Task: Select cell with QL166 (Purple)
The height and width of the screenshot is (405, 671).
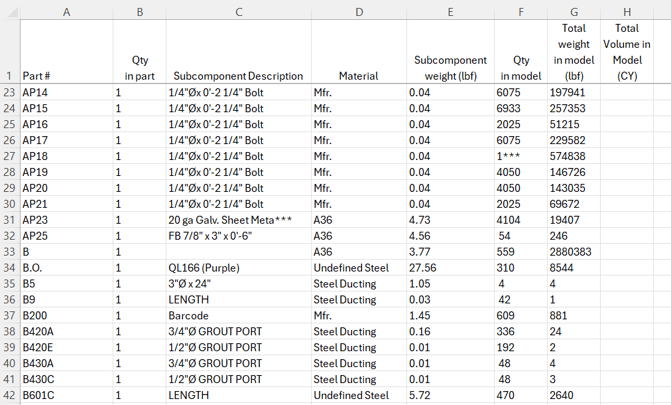Action: click(239, 268)
